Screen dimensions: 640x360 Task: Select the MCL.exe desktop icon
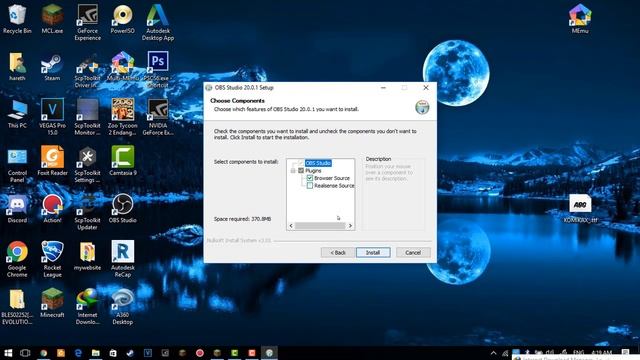pyautogui.click(x=52, y=19)
